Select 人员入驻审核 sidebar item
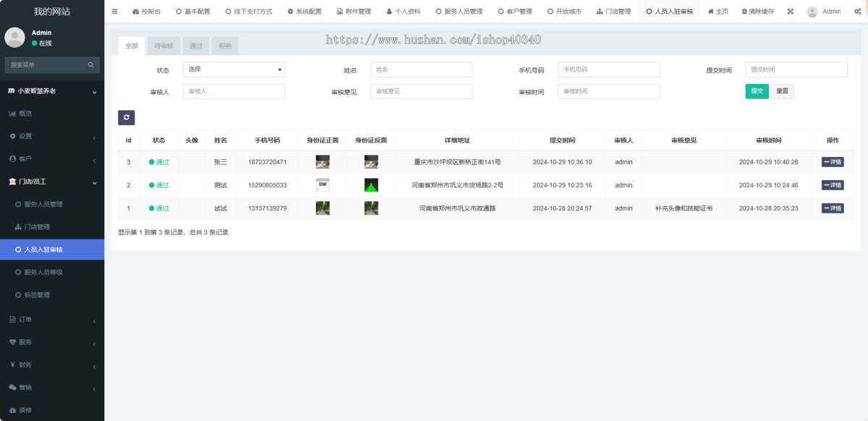The width and height of the screenshot is (868, 421). click(x=52, y=250)
